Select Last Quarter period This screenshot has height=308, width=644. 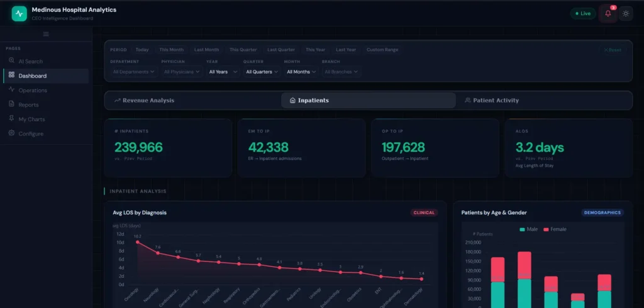click(281, 49)
